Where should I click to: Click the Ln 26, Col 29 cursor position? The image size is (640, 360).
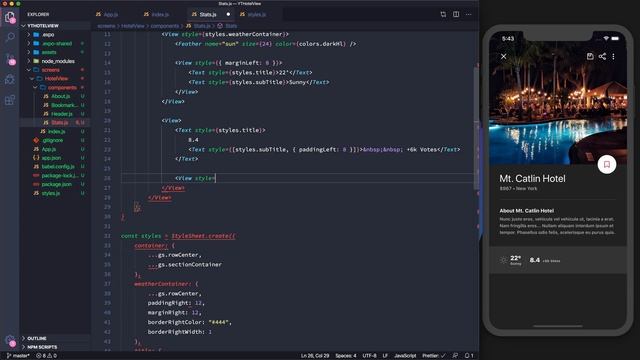coord(315,356)
